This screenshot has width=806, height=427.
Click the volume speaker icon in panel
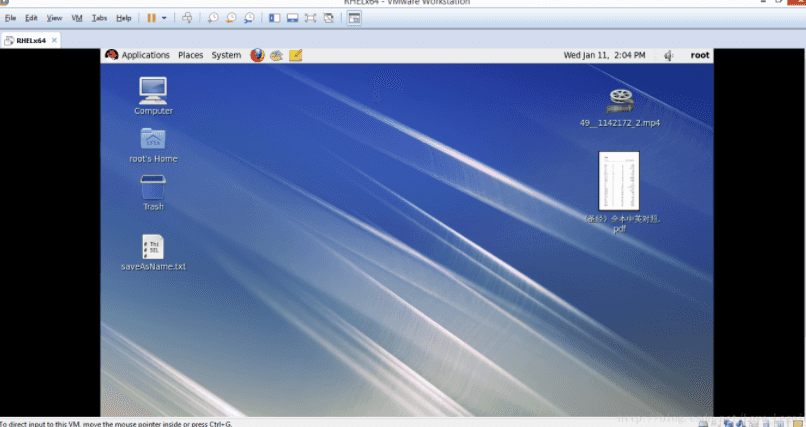point(668,55)
